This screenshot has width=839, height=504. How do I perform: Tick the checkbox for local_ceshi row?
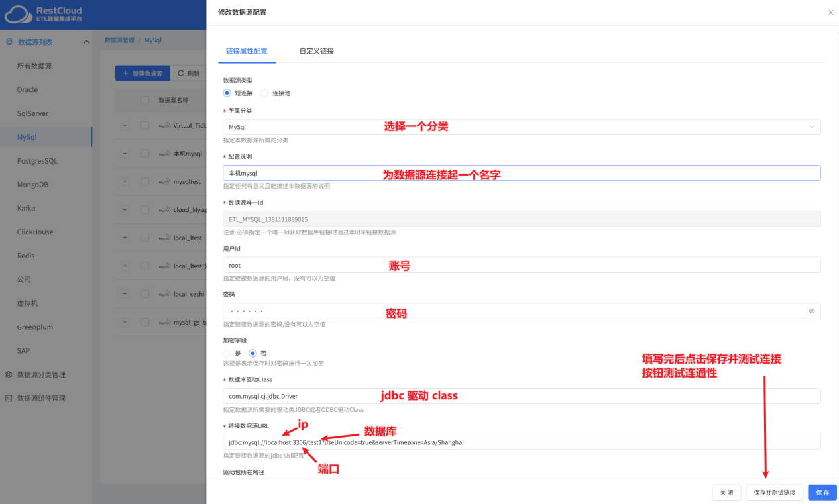144,294
